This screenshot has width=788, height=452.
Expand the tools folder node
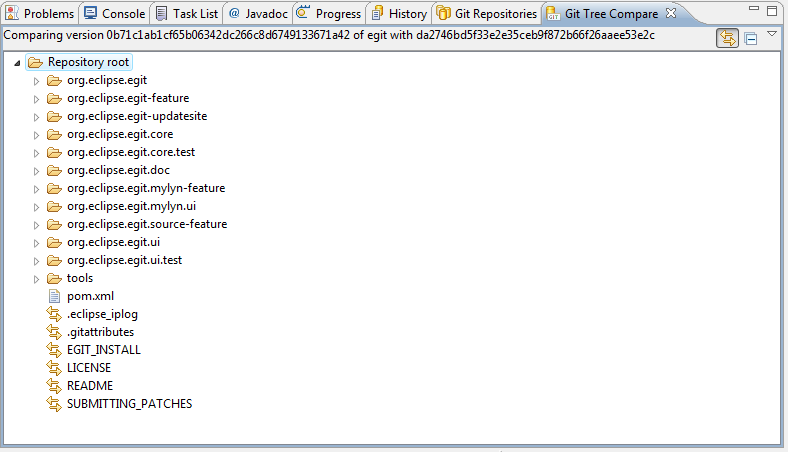[36, 278]
